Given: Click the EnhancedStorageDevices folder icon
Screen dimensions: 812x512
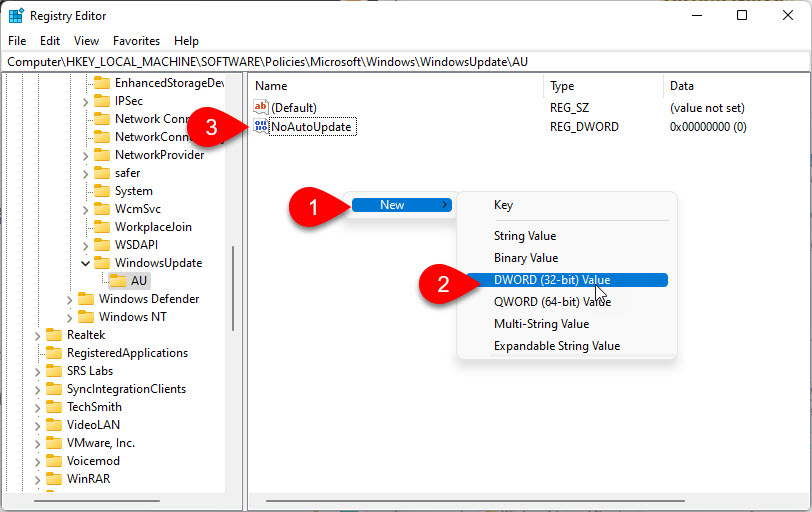Looking at the screenshot, I should [102, 83].
